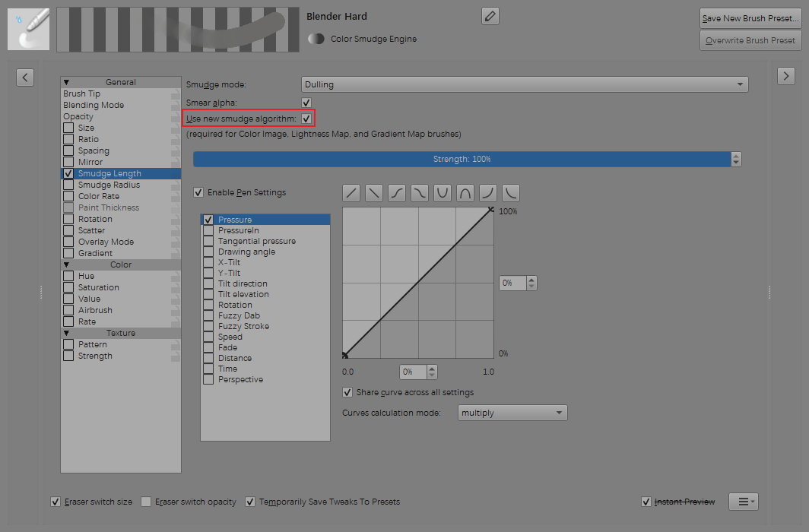Go to next panel with right arrow
Viewport: 809px width, 532px height.
click(785, 76)
